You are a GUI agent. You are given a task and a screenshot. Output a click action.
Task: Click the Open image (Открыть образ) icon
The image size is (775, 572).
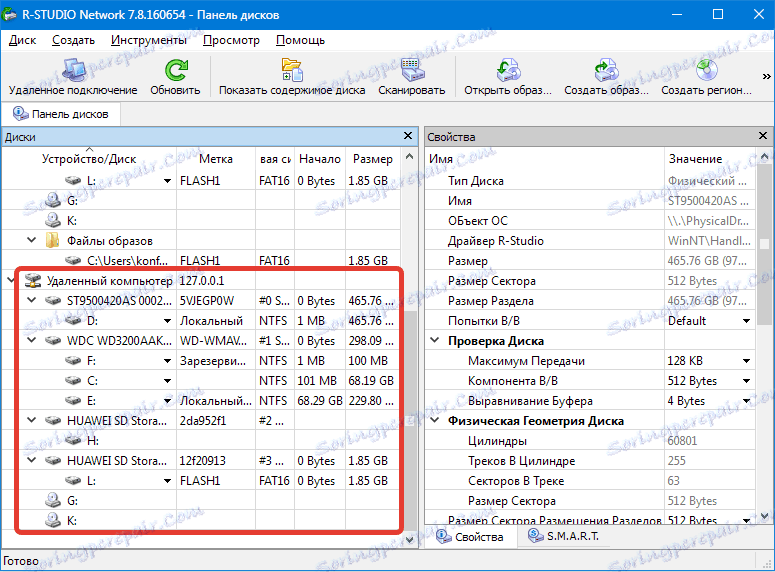(508, 70)
